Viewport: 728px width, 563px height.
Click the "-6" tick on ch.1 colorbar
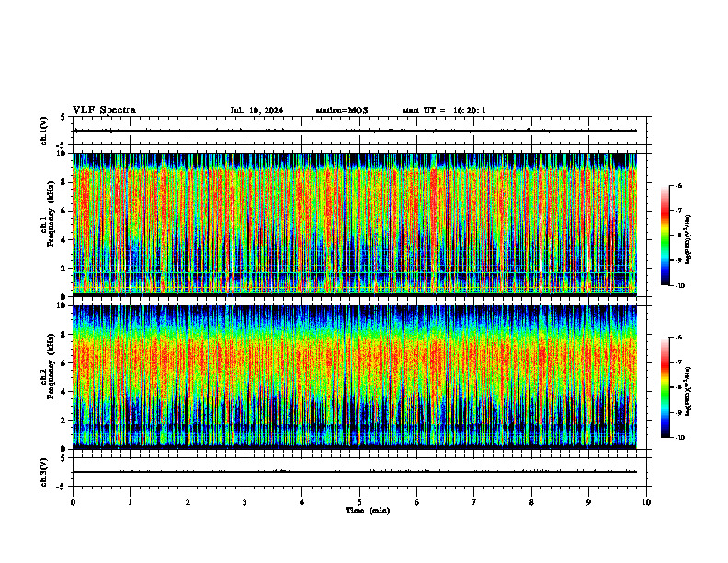pos(678,185)
